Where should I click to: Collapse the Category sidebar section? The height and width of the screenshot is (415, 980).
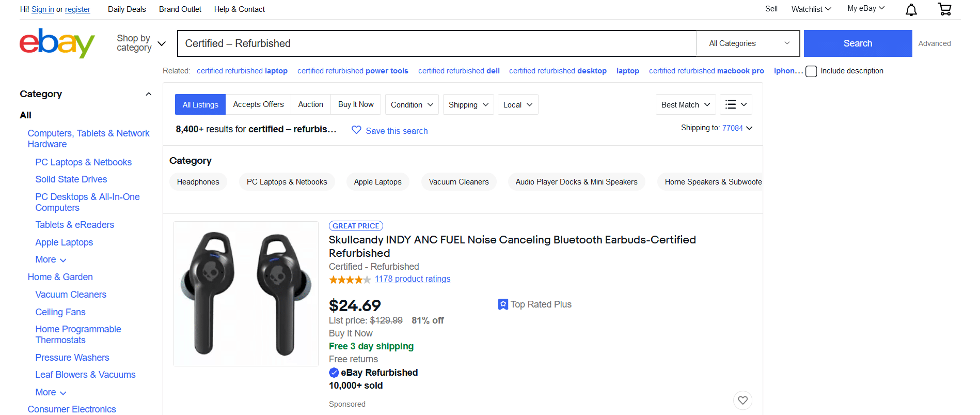pyautogui.click(x=149, y=94)
